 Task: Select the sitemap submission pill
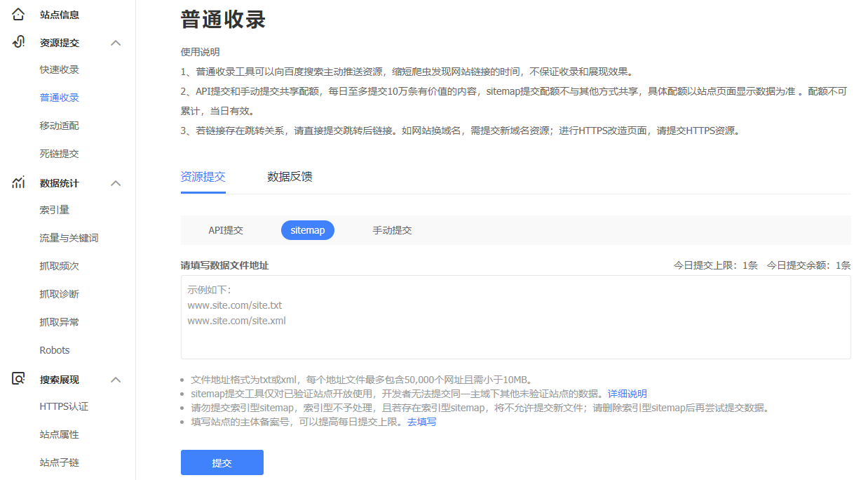click(x=308, y=230)
